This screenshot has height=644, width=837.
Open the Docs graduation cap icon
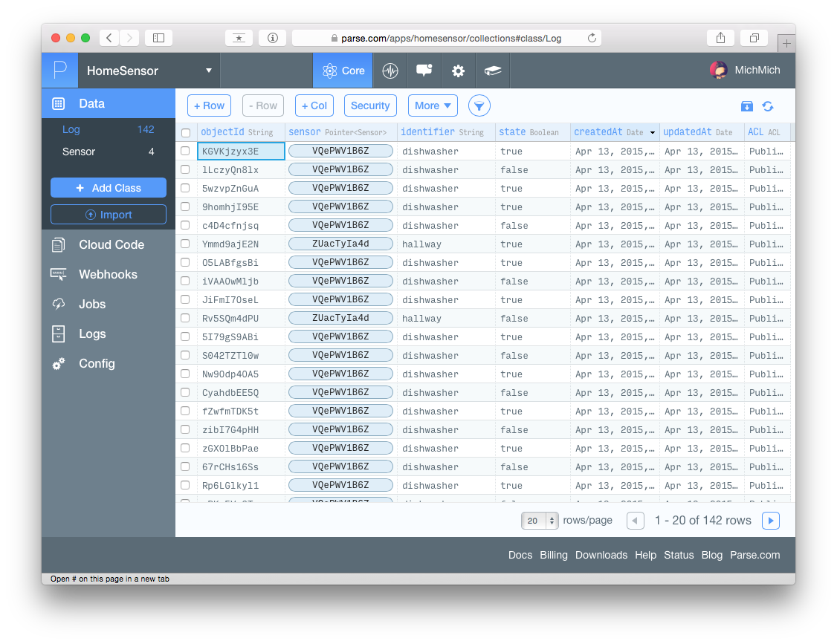[x=494, y=71]
